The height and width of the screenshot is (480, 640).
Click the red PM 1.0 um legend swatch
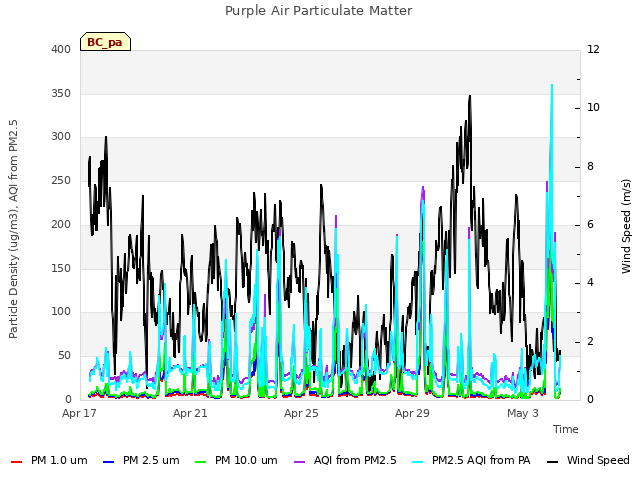tap(16, 462)
